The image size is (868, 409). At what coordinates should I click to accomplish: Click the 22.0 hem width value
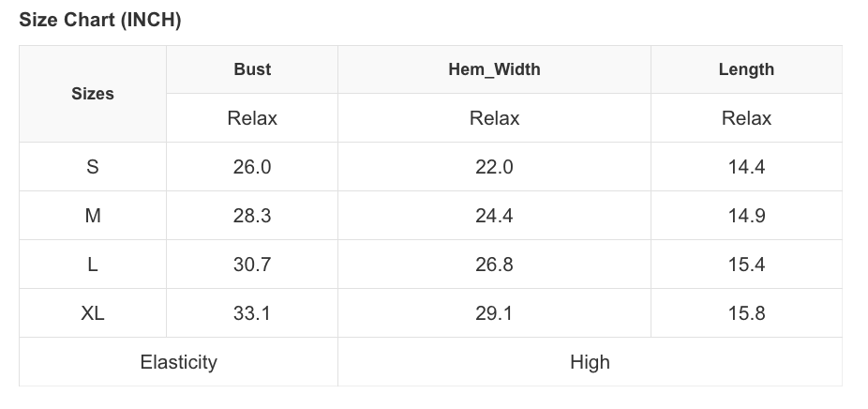coord(494,167)
